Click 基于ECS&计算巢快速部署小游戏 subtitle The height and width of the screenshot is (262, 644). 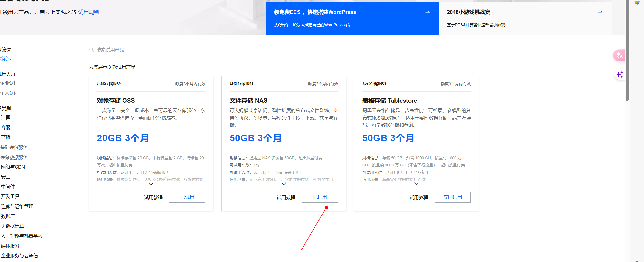click(476, 25)
